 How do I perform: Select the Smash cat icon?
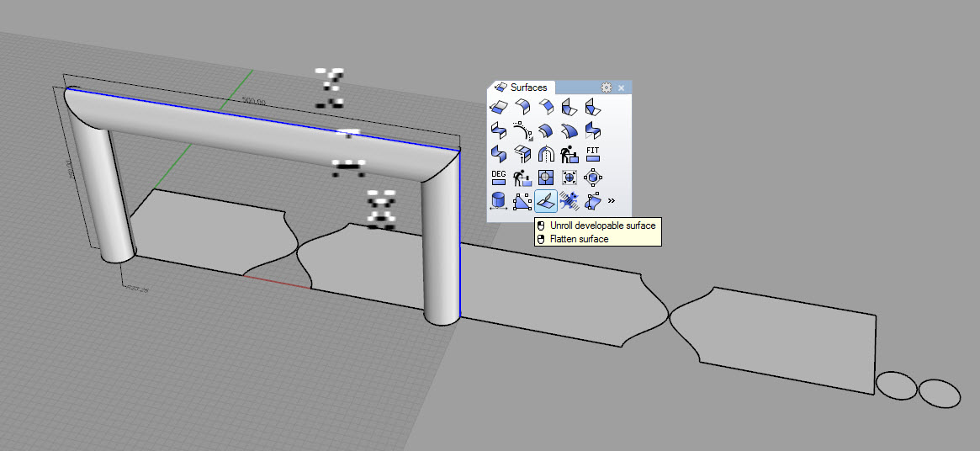569,201
